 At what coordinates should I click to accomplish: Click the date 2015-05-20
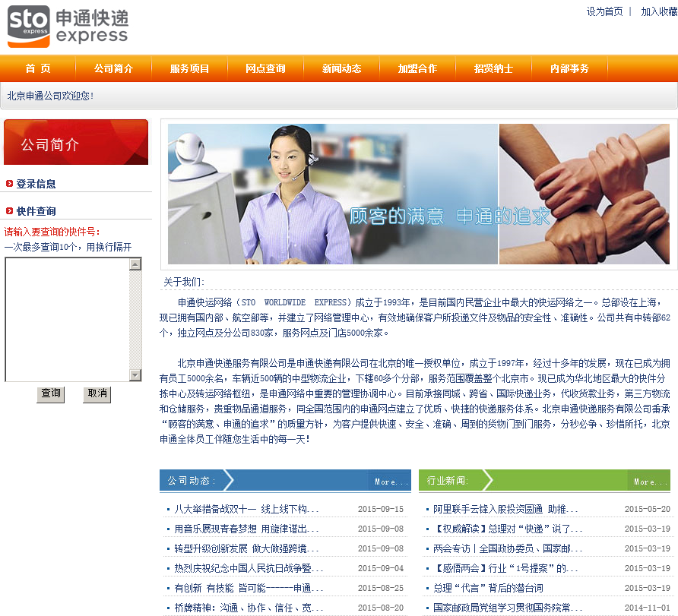648,510
